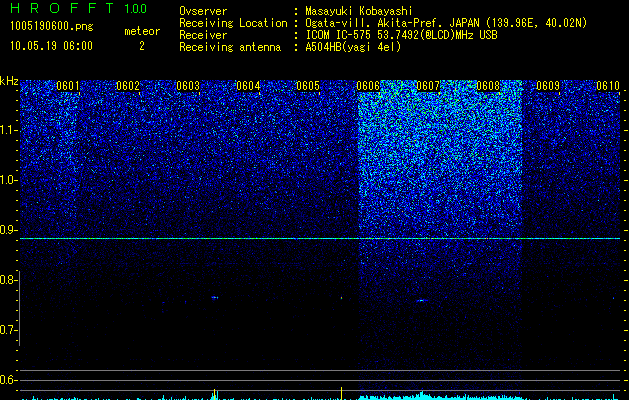Viewport: 629px width, 400px height.
Task: Click the small echo dot after 0605
Action: [x=341, y=298]
